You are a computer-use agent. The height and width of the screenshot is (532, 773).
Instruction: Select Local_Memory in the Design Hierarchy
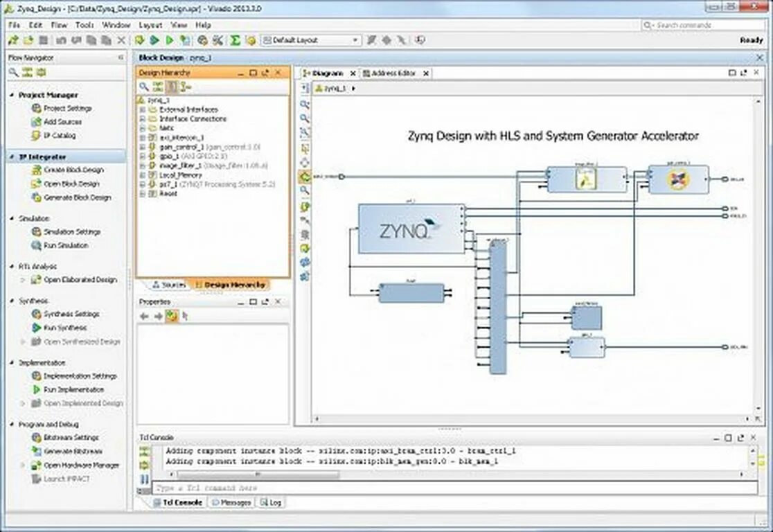(x=180, y=175)
